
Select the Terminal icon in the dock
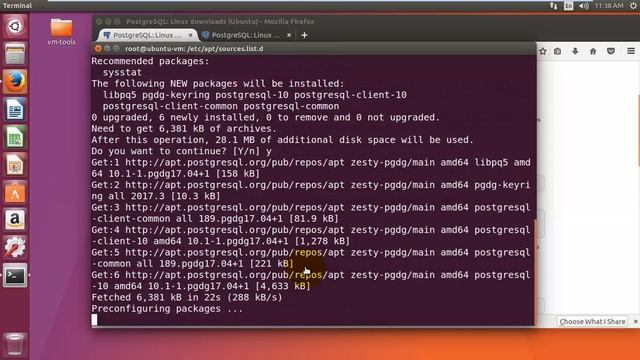pyautogui.click(x=15, y=276)
